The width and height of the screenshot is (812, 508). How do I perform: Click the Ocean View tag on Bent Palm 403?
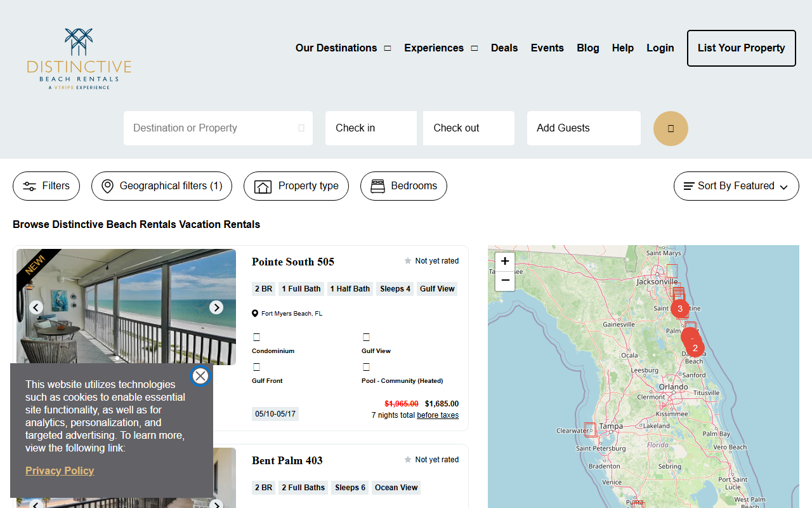click(x=396, y=488)
